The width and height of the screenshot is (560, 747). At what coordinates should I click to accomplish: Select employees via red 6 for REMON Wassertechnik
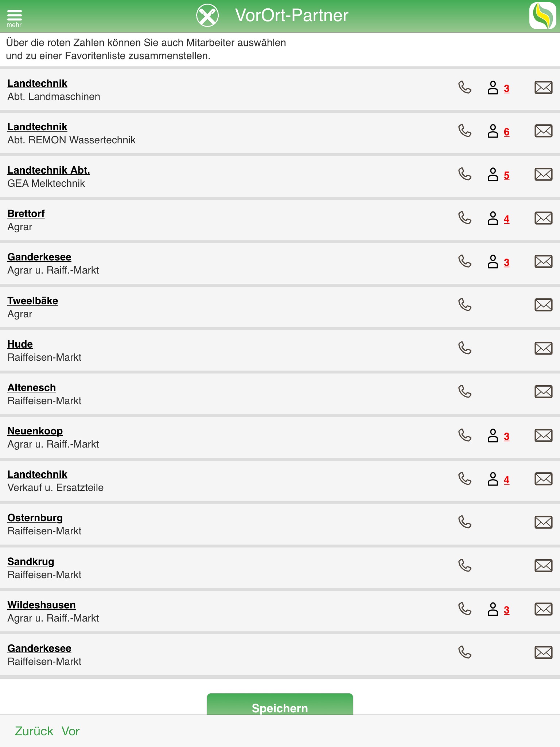tap(506, 132)
